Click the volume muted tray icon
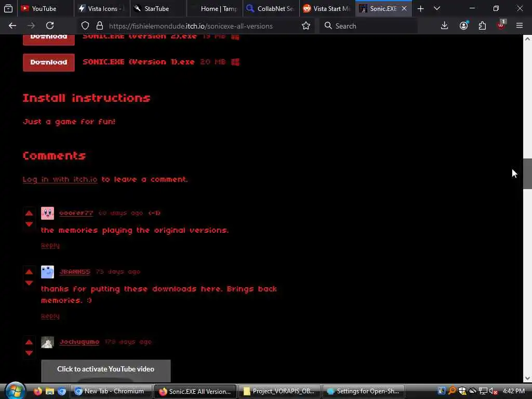532x399 pixels. [494, 391]
